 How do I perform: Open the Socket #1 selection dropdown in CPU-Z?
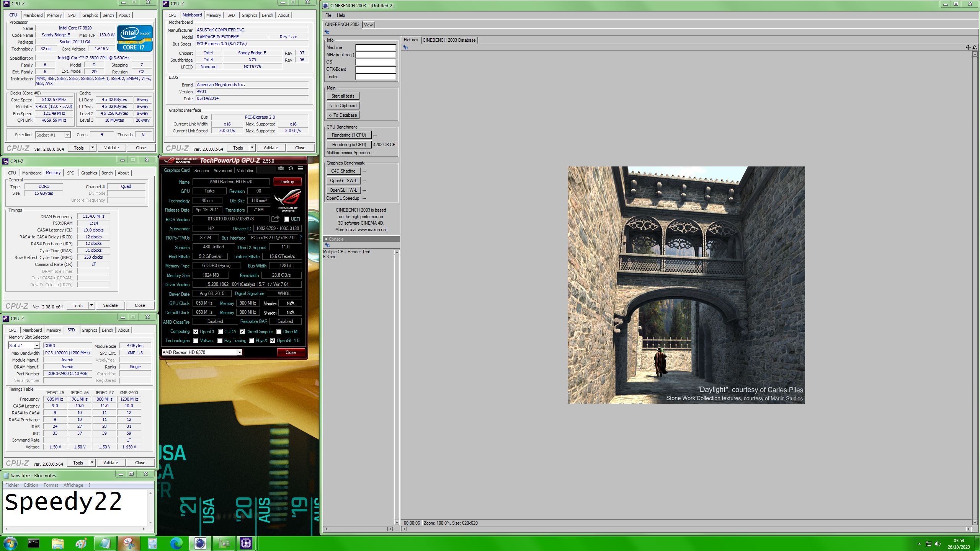click(x=53, y=135)
